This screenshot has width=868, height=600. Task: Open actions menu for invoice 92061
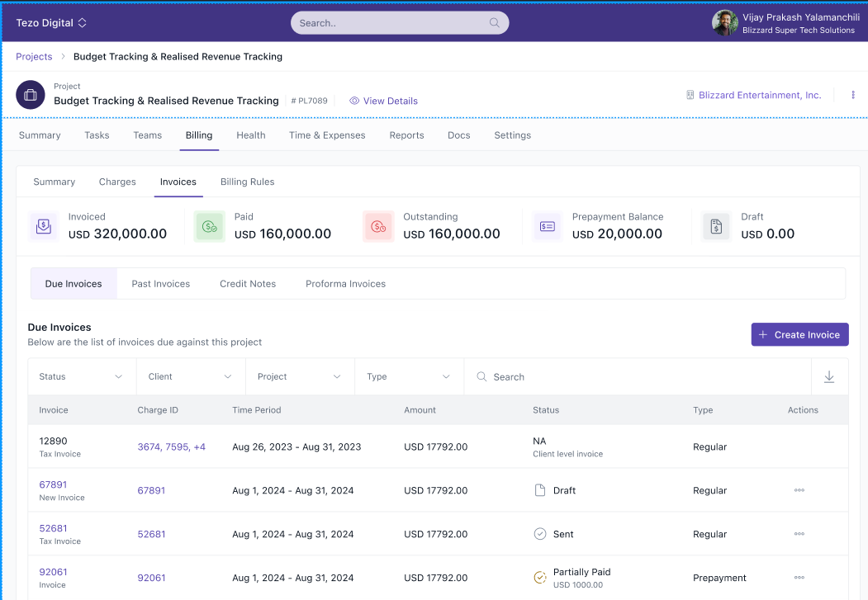[x=799, y=578]
